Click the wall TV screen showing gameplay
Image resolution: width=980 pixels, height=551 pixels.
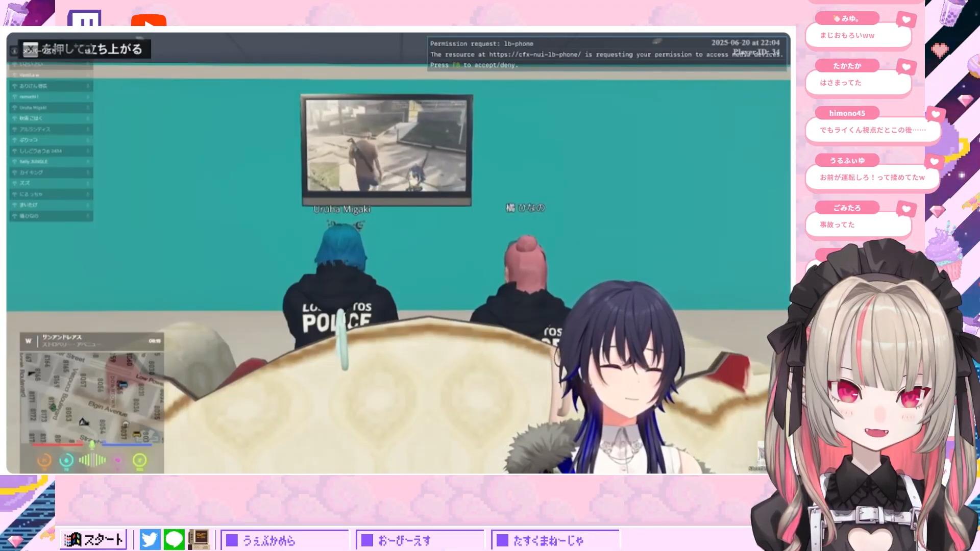(x=386, y=147)
